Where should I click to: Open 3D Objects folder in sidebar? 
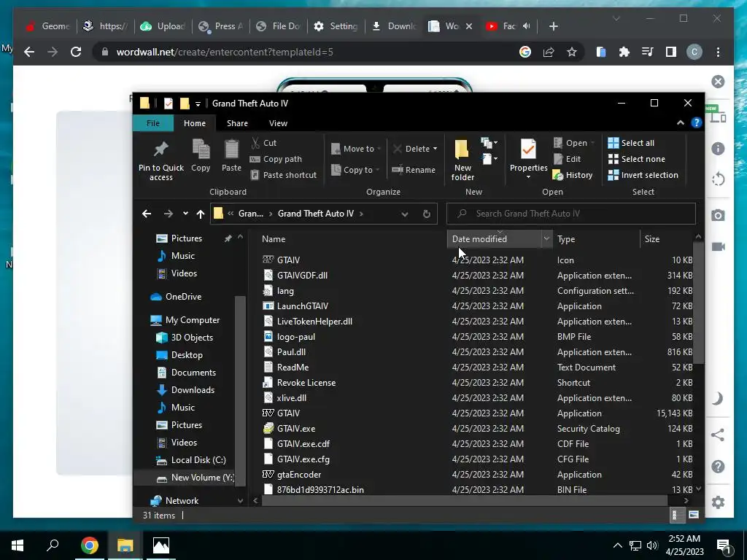point(192,337)
